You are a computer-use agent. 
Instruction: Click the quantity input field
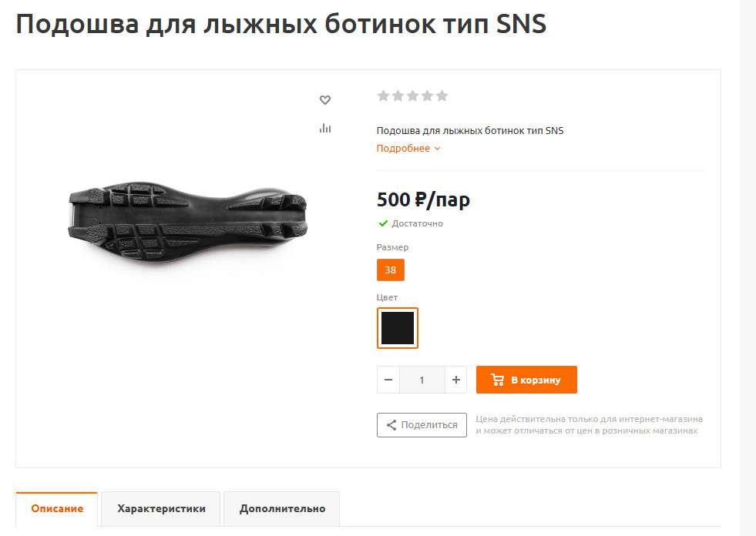click(422, 380)
